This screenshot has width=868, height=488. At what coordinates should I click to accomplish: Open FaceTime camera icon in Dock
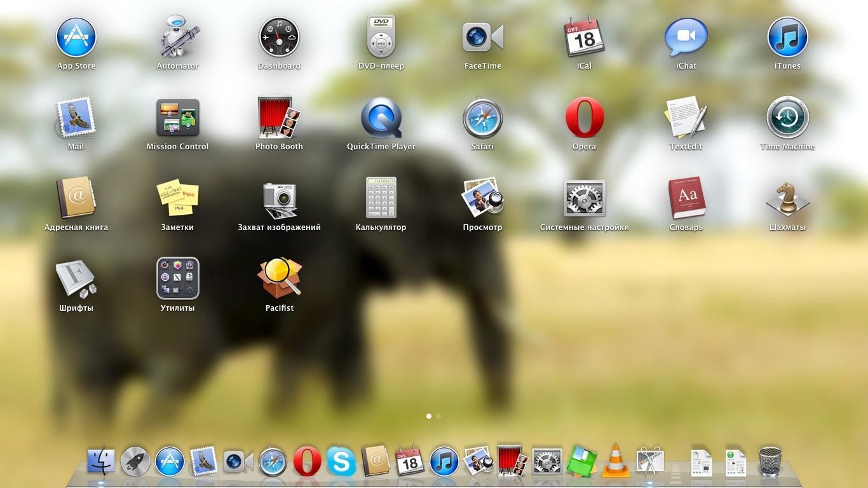click(238, 461)
